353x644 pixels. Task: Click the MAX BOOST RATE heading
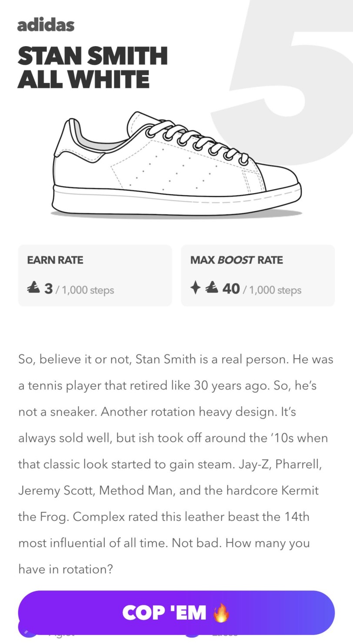236,260
